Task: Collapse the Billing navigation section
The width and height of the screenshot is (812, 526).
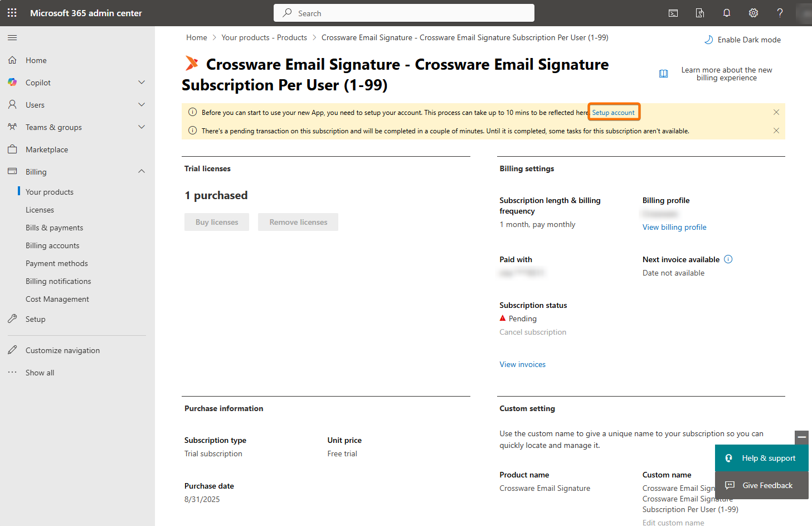Action: tap(142, 172)
